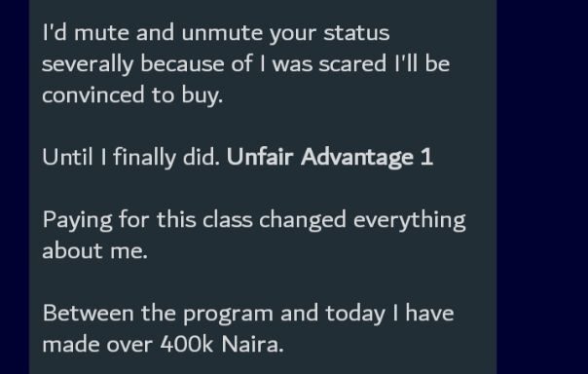Click the dark navy margin left of bubble
Image resolution: width=588 pixels, height=374 pixels.
(x=15, y=187)
